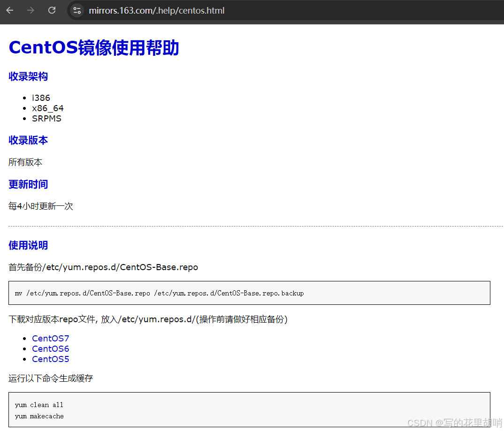Click the 每4小时更新一次 update frequency text
Viewport: 504px width, 431px height.
(x=41, y=206)
